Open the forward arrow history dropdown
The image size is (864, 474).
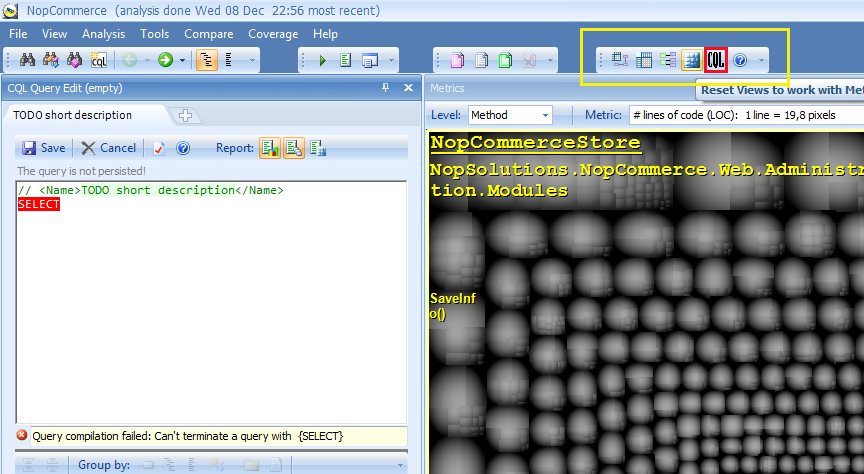[x=182, y=60]
